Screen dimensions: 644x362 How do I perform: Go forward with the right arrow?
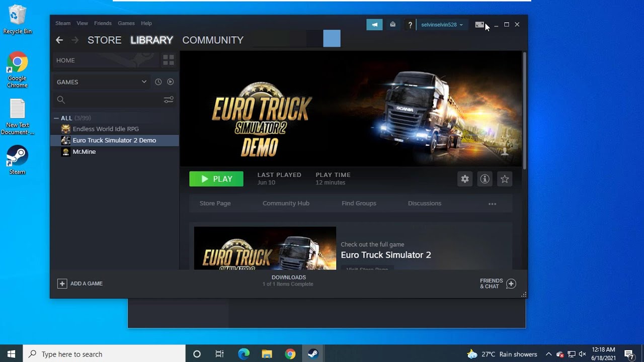(x=75, y=40)
